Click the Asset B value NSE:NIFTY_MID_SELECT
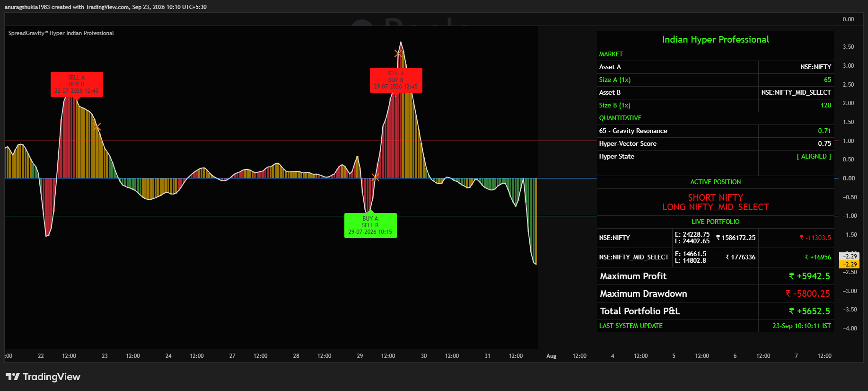Image resolution: width=868 pixels, height=391 pixels. (796, 92)
